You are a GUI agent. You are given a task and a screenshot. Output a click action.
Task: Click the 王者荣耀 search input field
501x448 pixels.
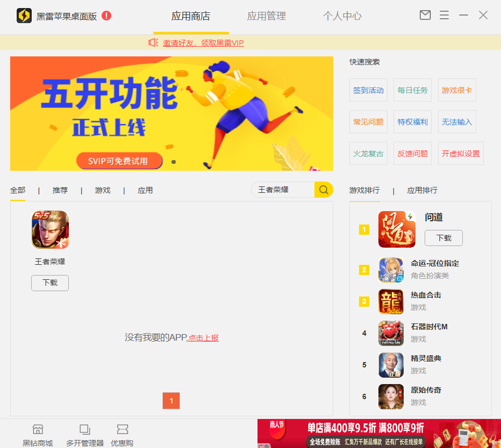pyautogui.click(x=282, y=190)
